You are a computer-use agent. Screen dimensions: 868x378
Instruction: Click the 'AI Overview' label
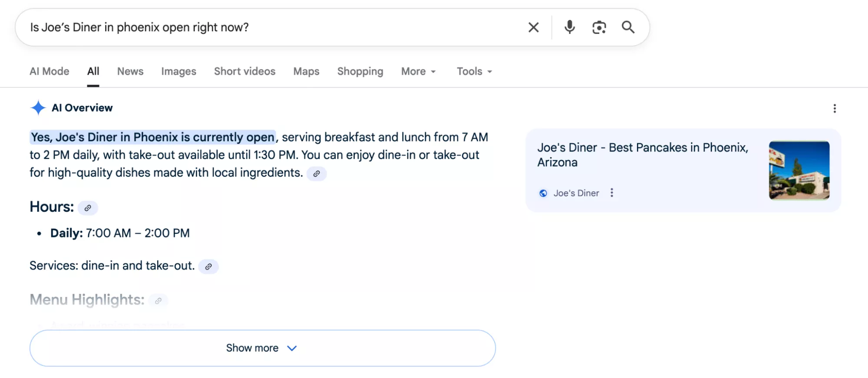(x=82, y=108)
